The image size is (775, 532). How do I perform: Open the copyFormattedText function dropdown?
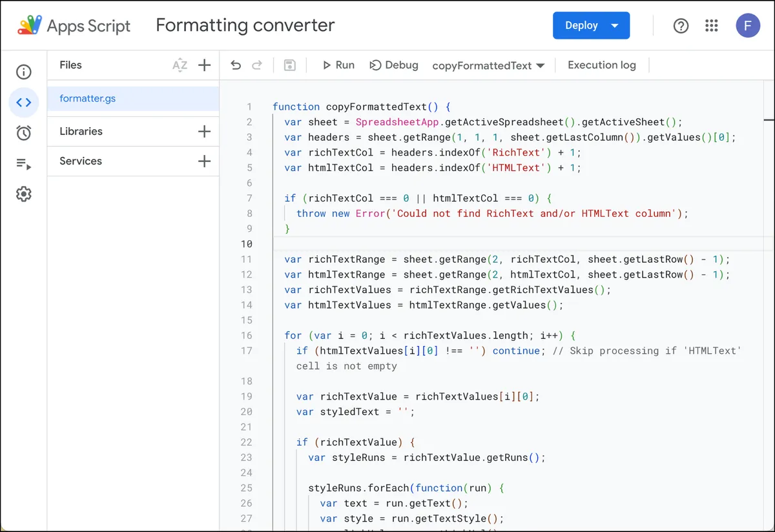(x=488, y=65)
